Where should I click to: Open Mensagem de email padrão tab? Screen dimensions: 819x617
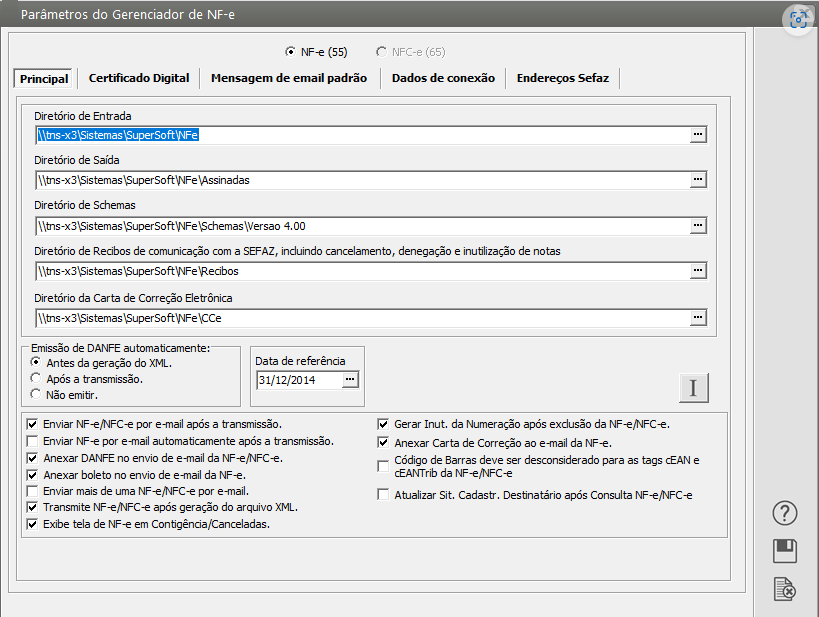(x=289, y=78)
